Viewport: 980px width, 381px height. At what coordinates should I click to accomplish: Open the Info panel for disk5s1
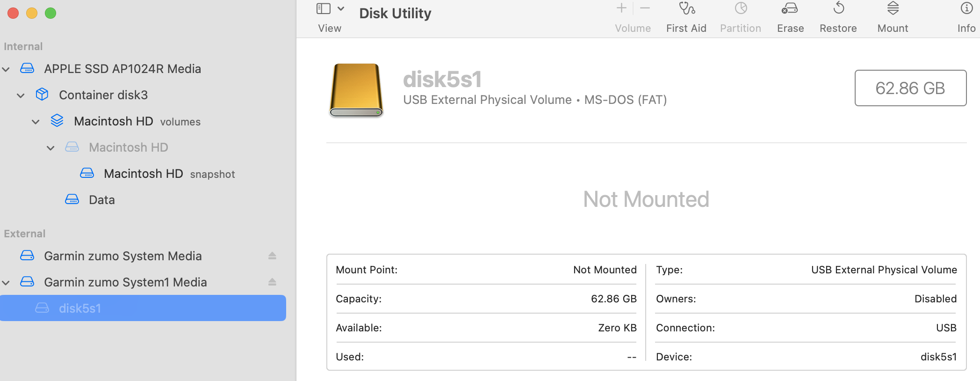point(966,9)
